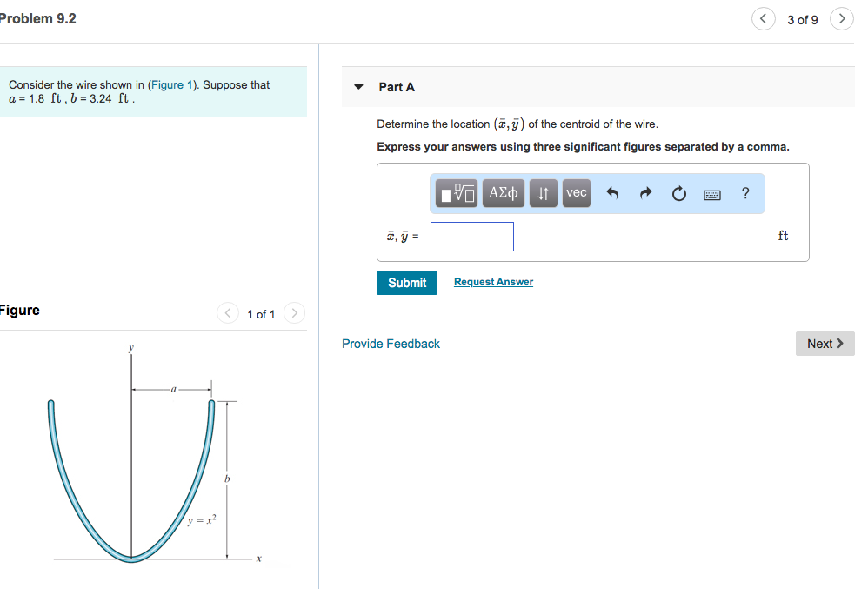
Task: Click the subscript-superscript ↓↑ icon
Action: (543, 192)
